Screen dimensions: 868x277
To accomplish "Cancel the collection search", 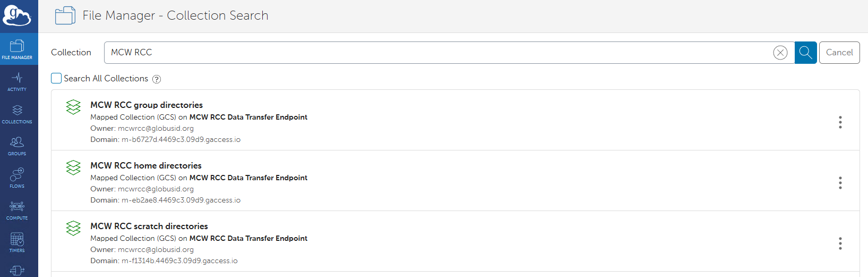I will click(839, 53).
